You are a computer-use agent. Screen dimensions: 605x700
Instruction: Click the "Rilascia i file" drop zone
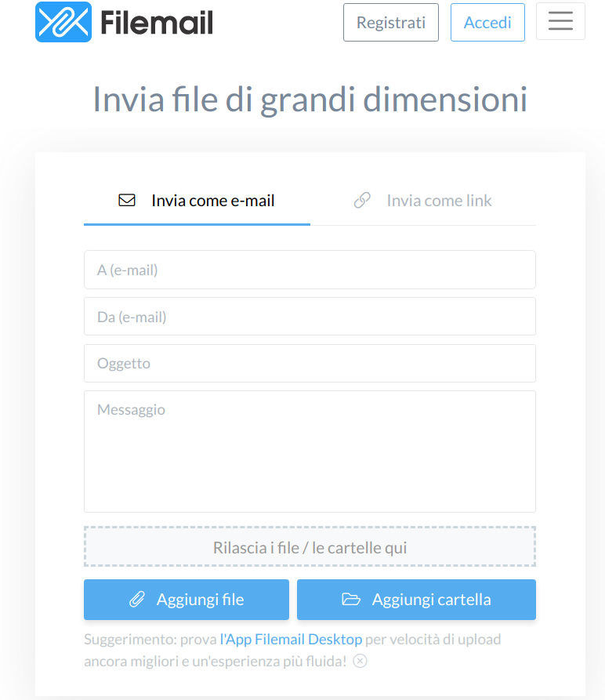[310, 547]
